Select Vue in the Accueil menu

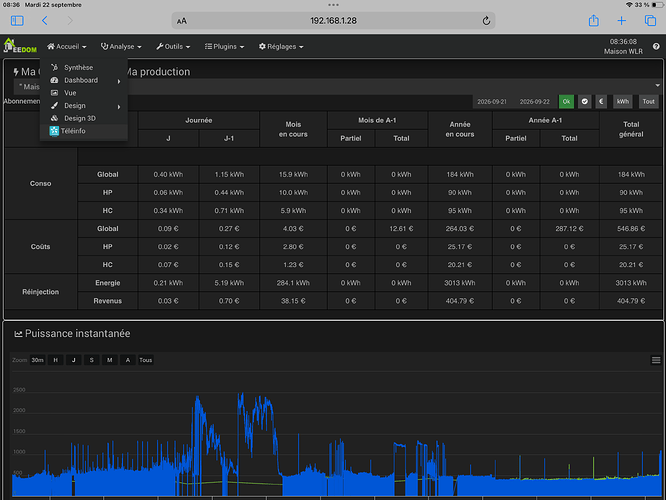click(x=70, y=93)
